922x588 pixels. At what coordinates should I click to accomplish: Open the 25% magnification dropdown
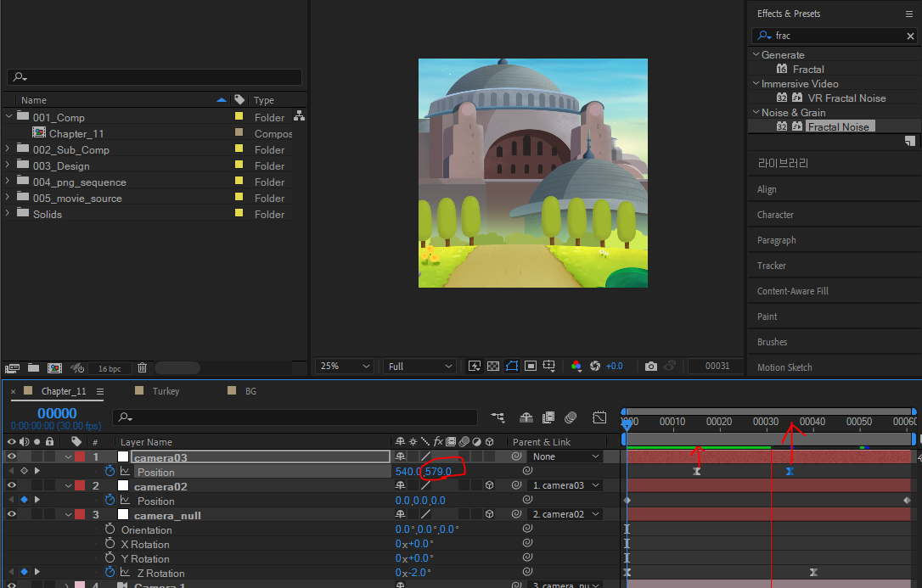pos(345,366)
